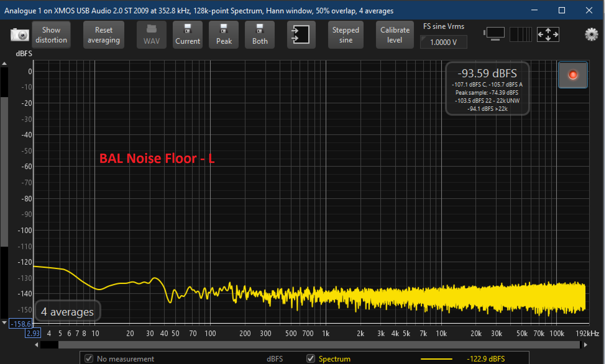This screenshot has height=364, width=605.
Task: Toggle the Spectrum trace checkbox
Action: tap(310, 358)
